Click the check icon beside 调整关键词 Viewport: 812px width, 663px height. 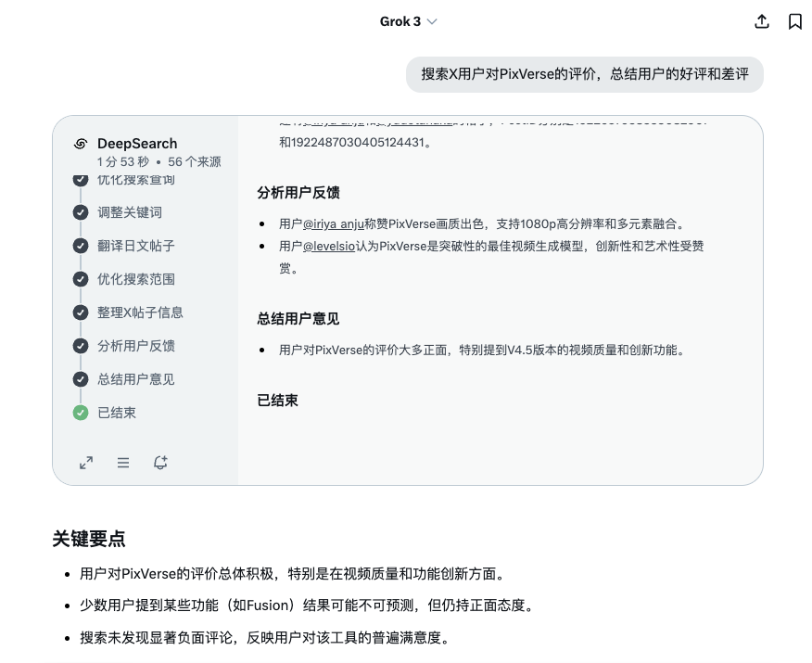point(81,212)
